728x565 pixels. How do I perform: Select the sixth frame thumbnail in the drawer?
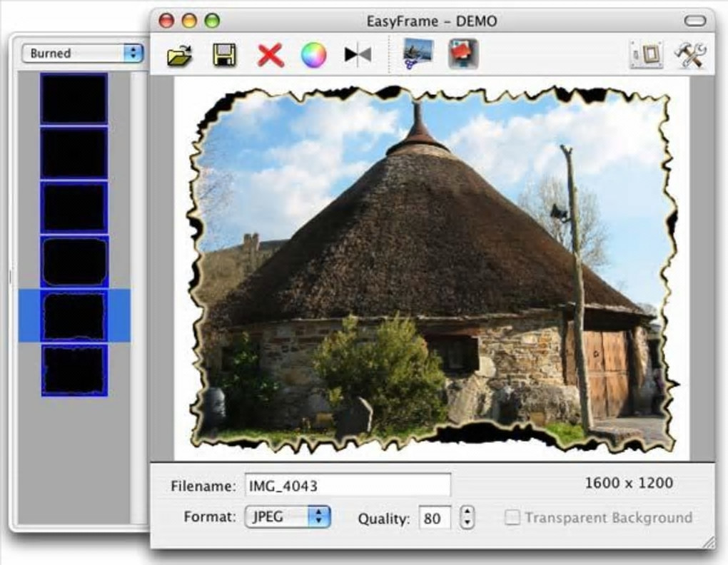pos(74,371)
